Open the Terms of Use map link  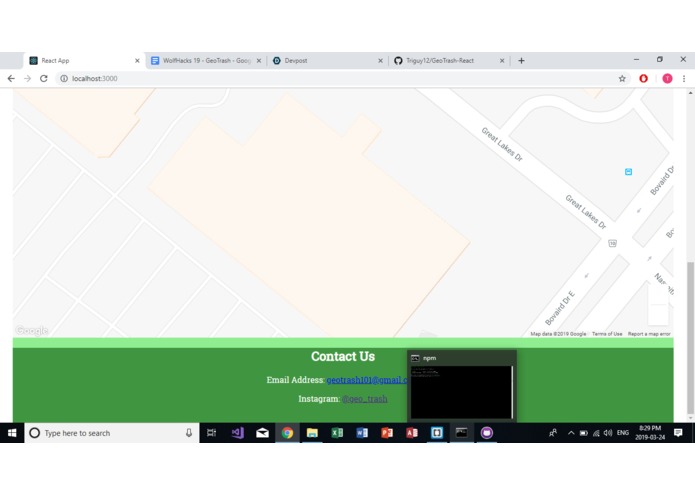[x=607, y=334]
